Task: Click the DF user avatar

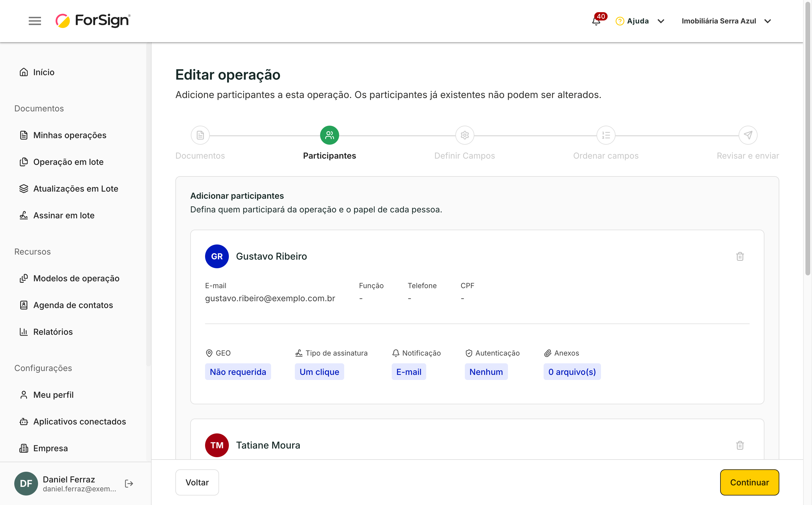Action: point(26,483)
